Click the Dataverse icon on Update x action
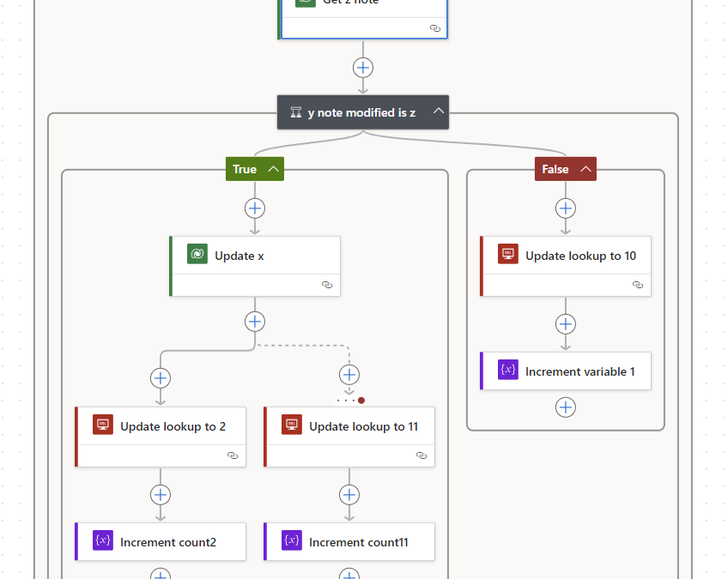This screenshot has width=728, height=579. [197, 253]
